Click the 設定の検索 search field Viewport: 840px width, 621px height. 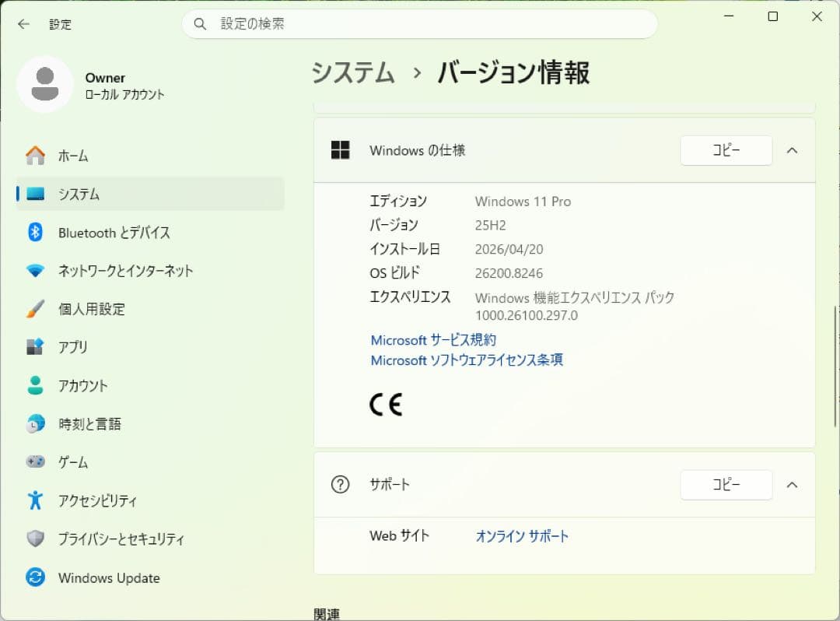(419, 23)
